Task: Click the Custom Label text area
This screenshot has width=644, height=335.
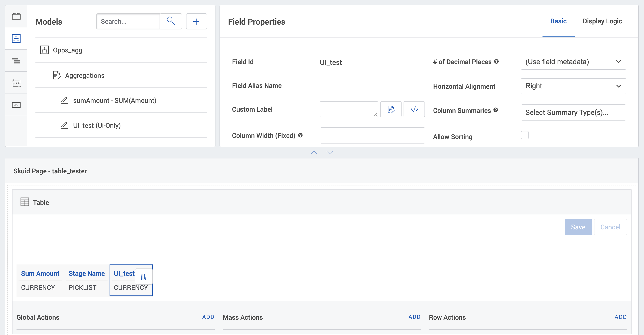Action: tap(349, 109)
